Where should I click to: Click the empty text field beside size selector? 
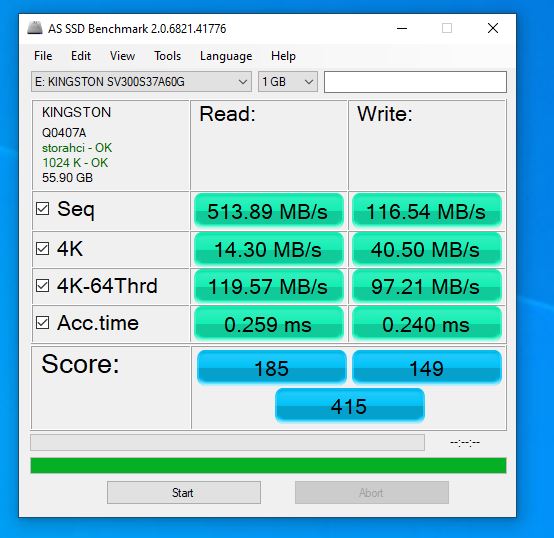point(415,82)
